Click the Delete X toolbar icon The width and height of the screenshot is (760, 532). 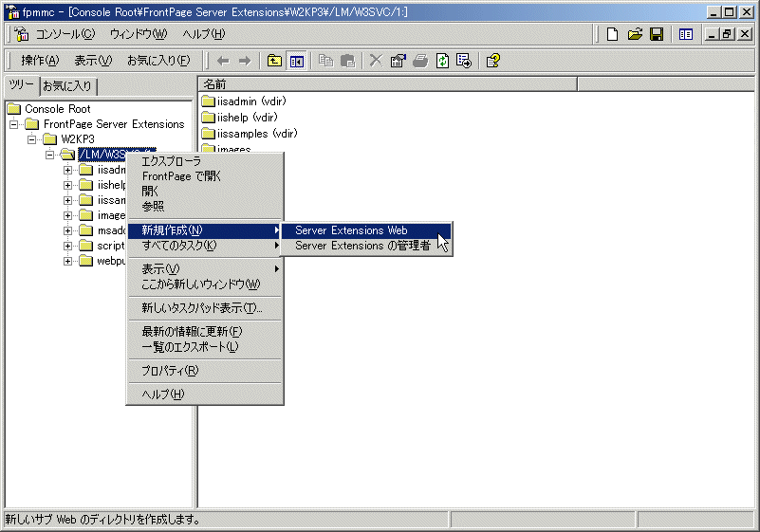click(376, 61)
